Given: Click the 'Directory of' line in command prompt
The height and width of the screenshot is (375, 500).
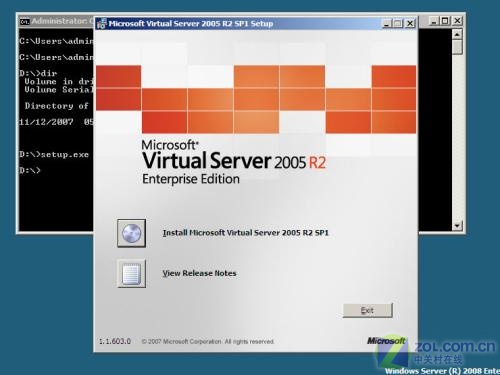Looking at the screenshot, I should coord(56,106).
